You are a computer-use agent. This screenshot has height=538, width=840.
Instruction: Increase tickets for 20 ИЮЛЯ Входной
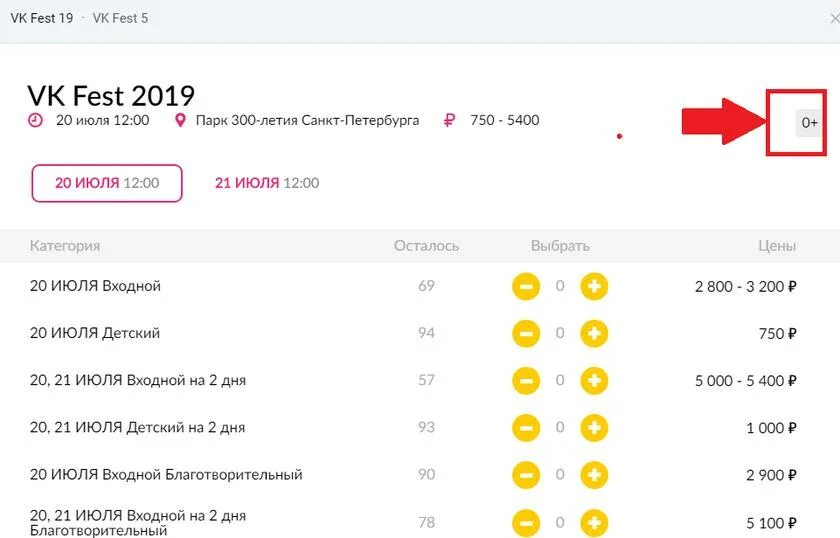tap(594, 286)
